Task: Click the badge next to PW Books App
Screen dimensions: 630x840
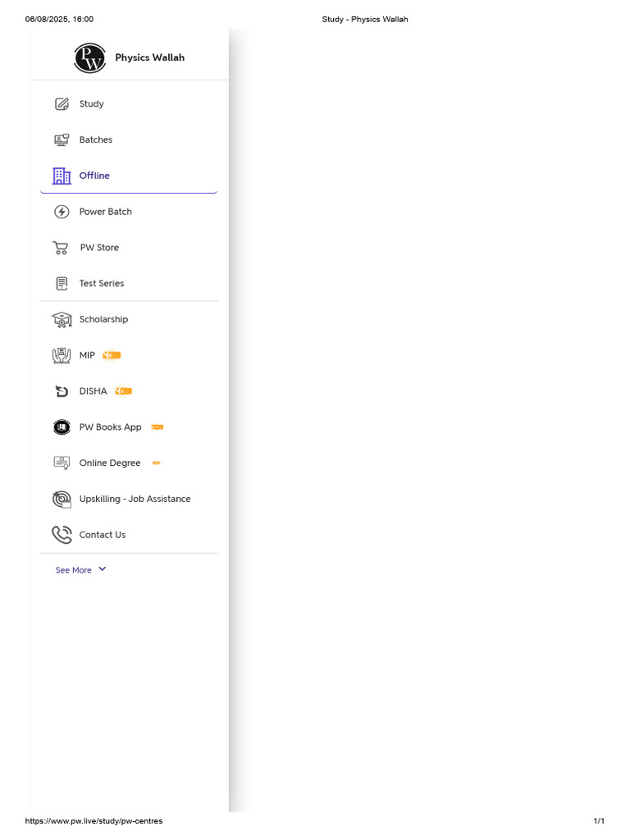Action: 157,427
